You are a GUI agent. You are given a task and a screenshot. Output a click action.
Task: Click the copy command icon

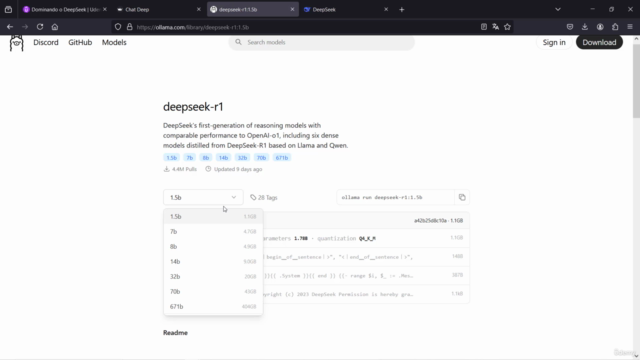(x=462, y=198)
